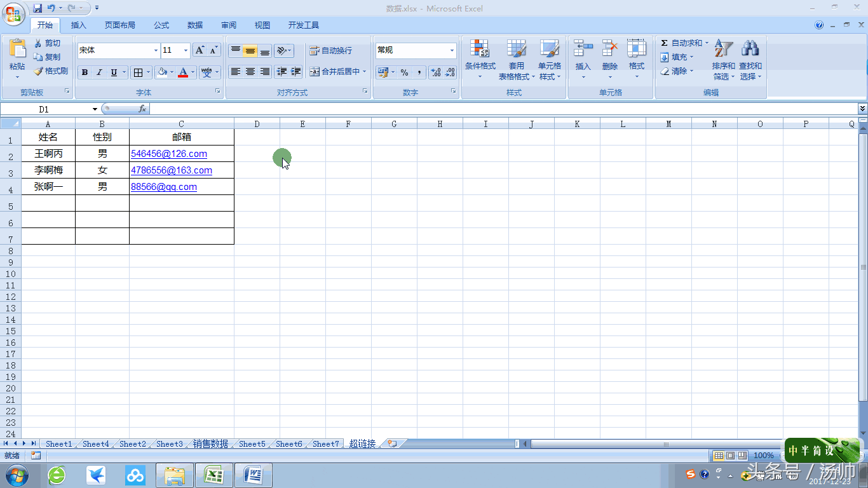Undo the last action
This screenshot has height=488, width=868.
coord(51,8)
